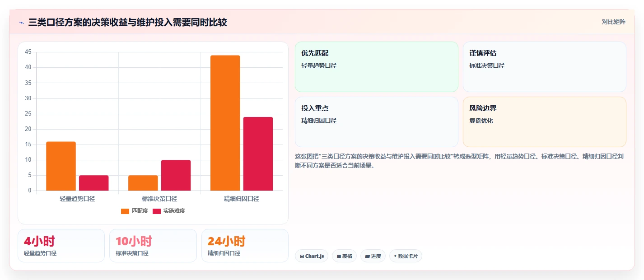Click the icon inside the 表格 chip

pos(339,257)
